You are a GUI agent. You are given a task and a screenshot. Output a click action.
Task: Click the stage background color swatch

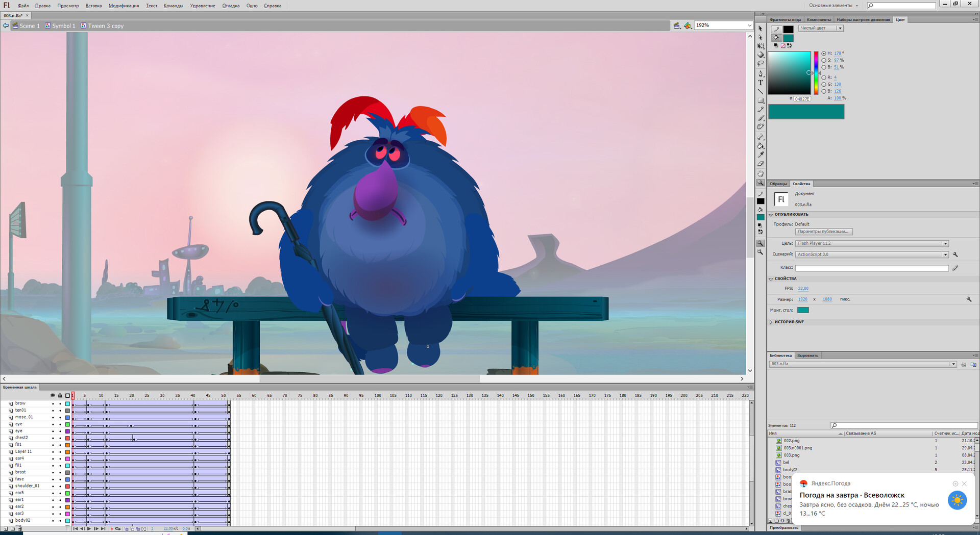tap(803, 310)
